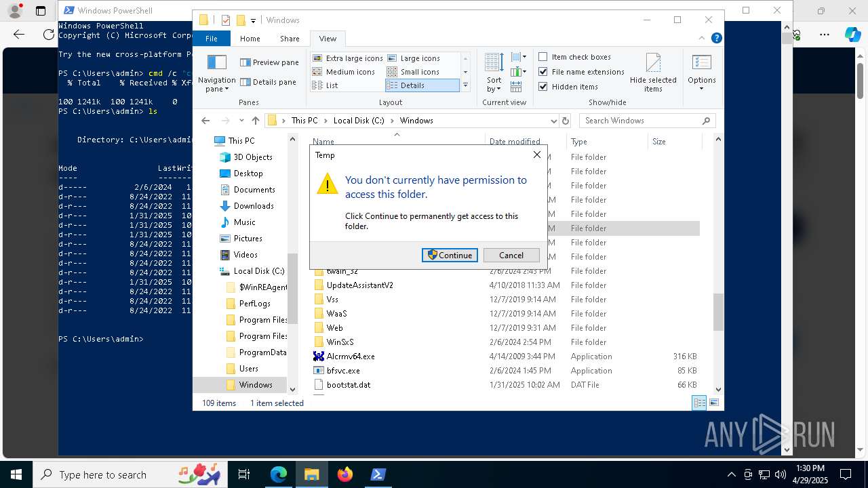
Task: Switch to details view in status bar
Action: (699, 403)
